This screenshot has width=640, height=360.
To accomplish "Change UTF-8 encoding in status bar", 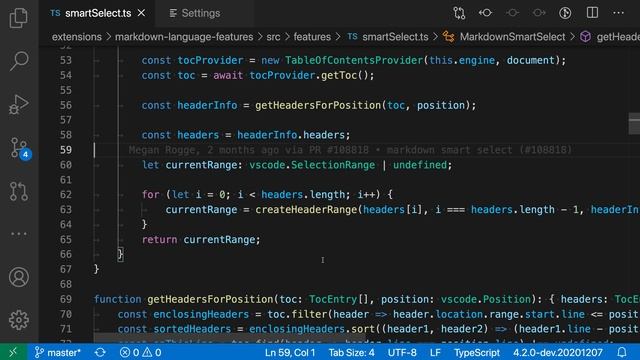I will tap(402, 352).
